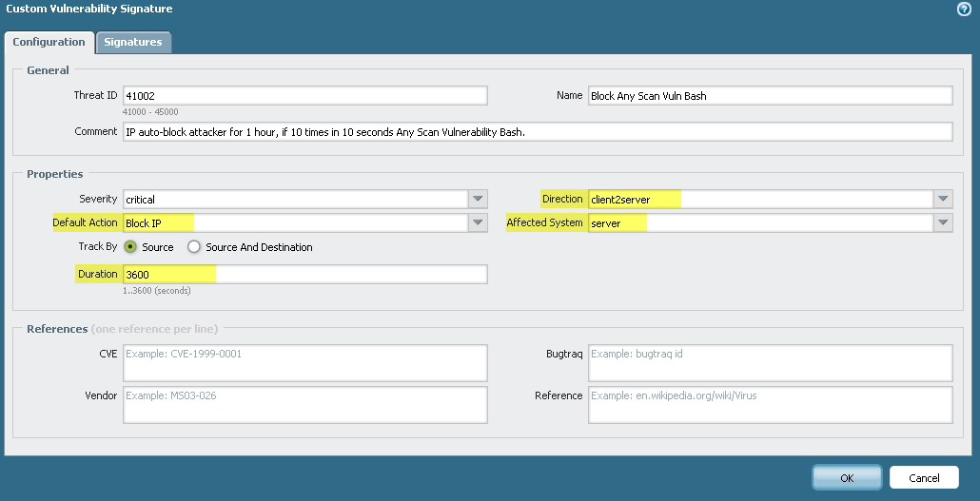Screen dimensions: 980x501
Task: Edit the Duration seconds field
Action: pos(304,274)
